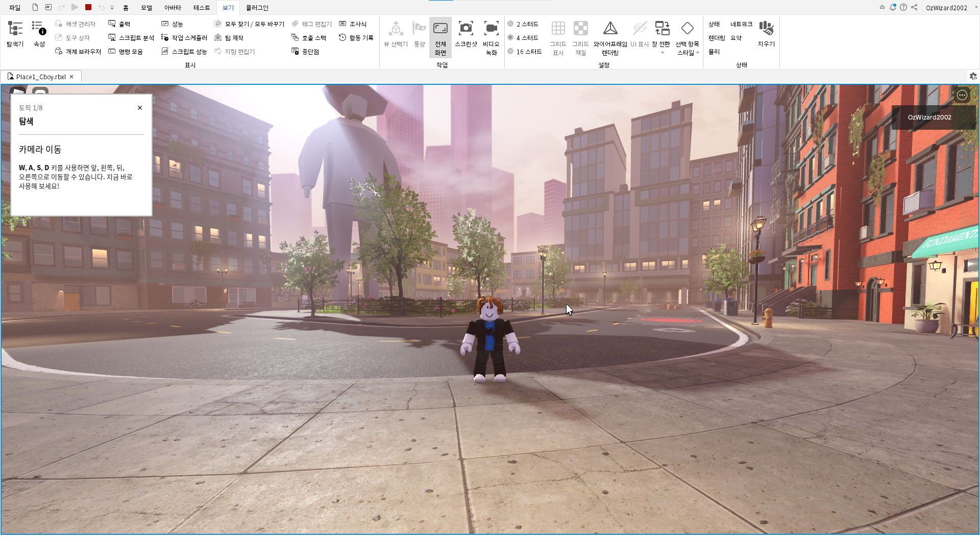Open the 팀 제작 team create panel

229,38
